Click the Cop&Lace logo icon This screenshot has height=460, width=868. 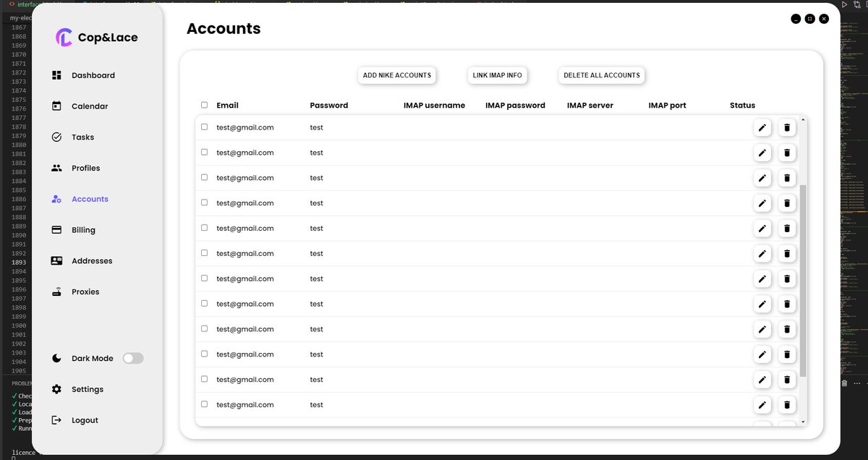pos(64,37)
